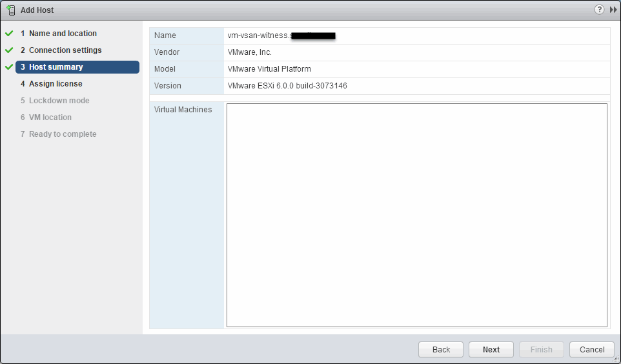Go to step 1 Name and location
621x364 pixels.
pyautogui.click(x=63, y=34)
